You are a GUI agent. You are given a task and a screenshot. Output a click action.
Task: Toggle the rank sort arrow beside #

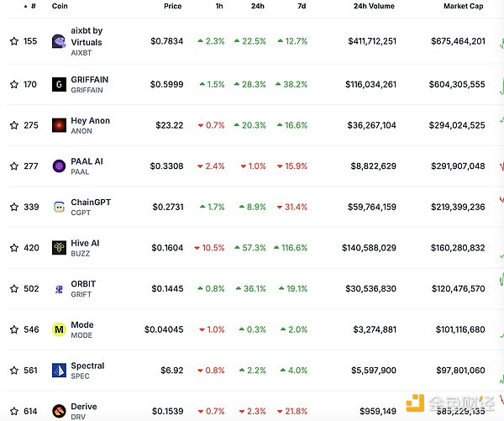26,6
